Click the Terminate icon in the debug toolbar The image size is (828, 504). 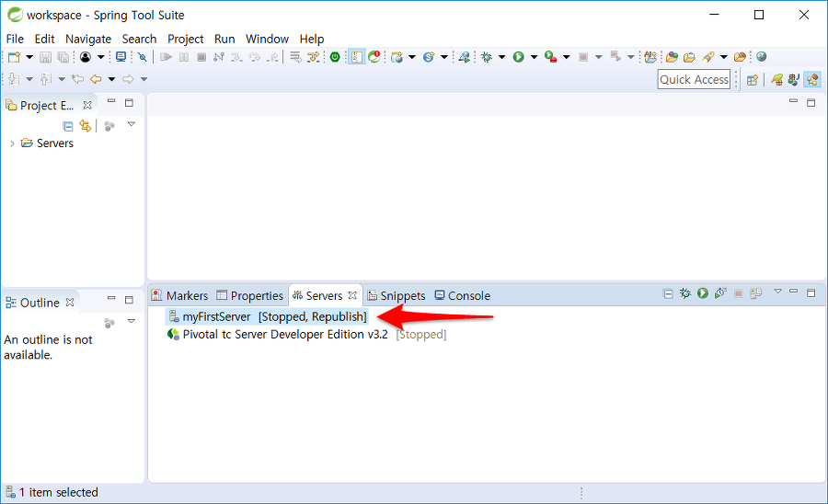click(x=201, y=57)
